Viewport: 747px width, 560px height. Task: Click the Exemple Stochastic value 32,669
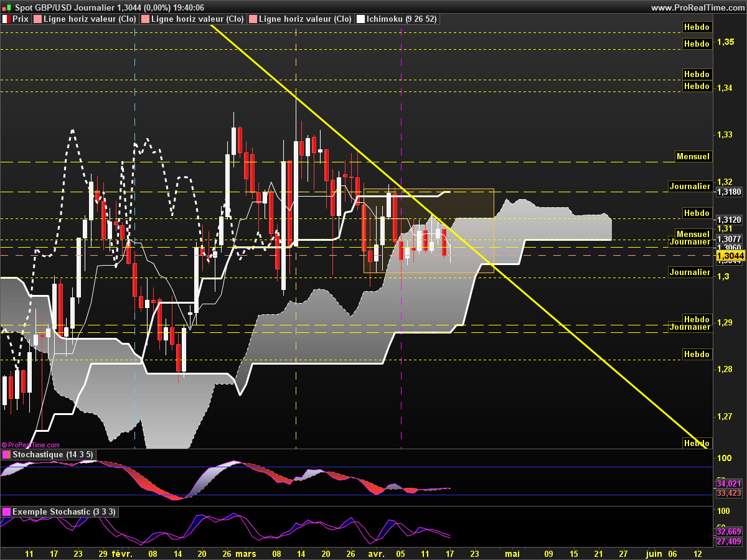(x=729, y=532)
